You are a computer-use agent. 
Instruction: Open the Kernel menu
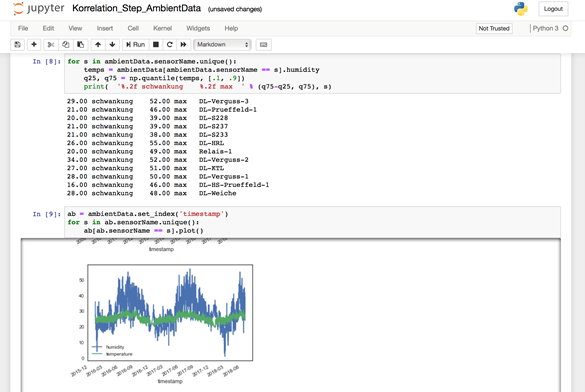pos(162,28)
